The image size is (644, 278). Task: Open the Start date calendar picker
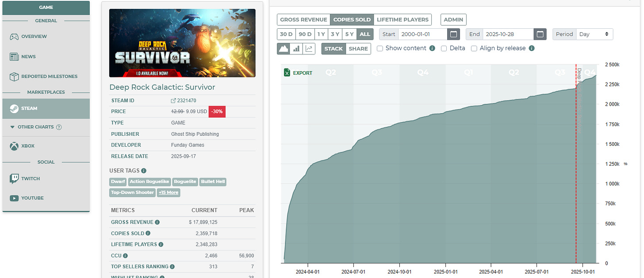click(x=453, y=34)
